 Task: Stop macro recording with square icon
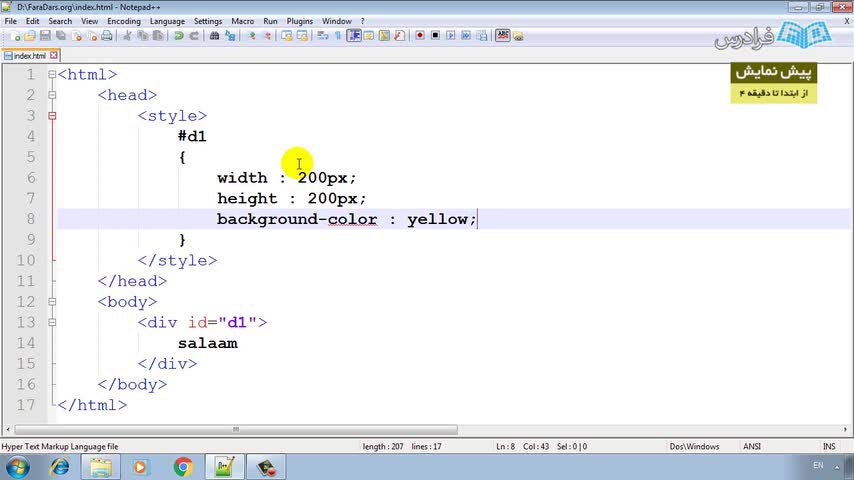(x=435, y=36)
